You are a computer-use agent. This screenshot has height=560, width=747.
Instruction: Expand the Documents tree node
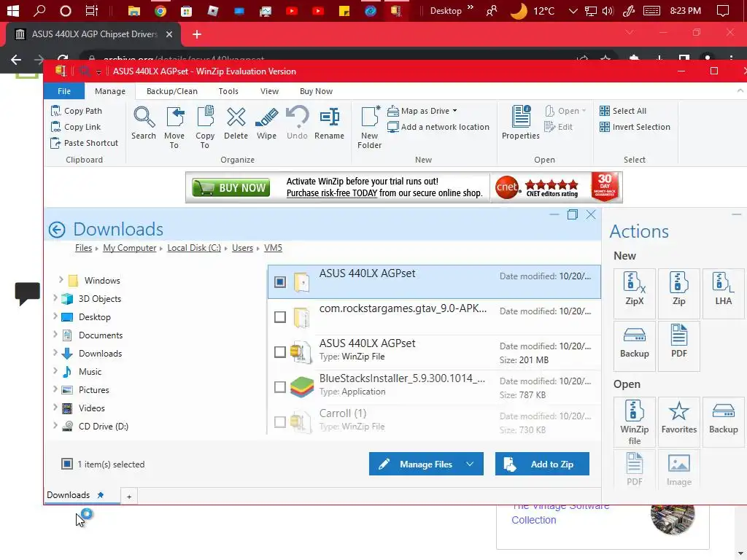[55, 335]
